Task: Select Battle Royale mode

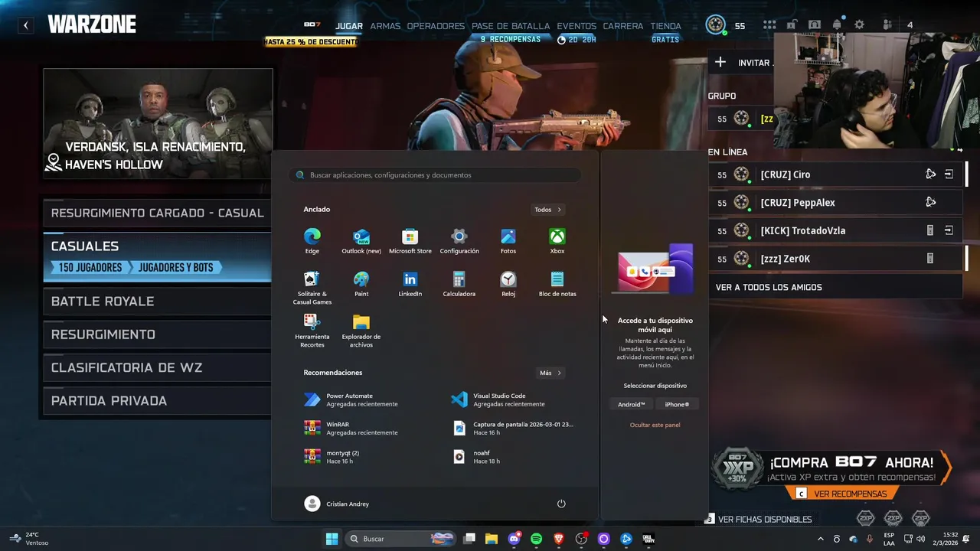Action: pos(157,302)
